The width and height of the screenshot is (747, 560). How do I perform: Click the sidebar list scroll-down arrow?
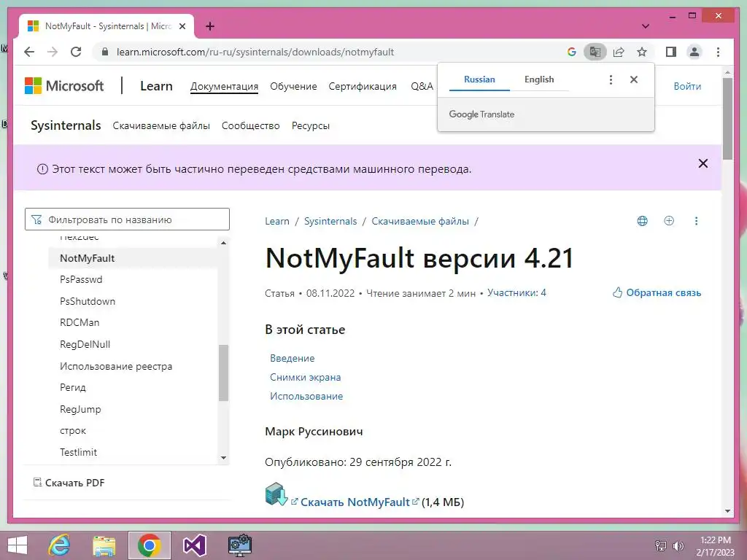223,458
